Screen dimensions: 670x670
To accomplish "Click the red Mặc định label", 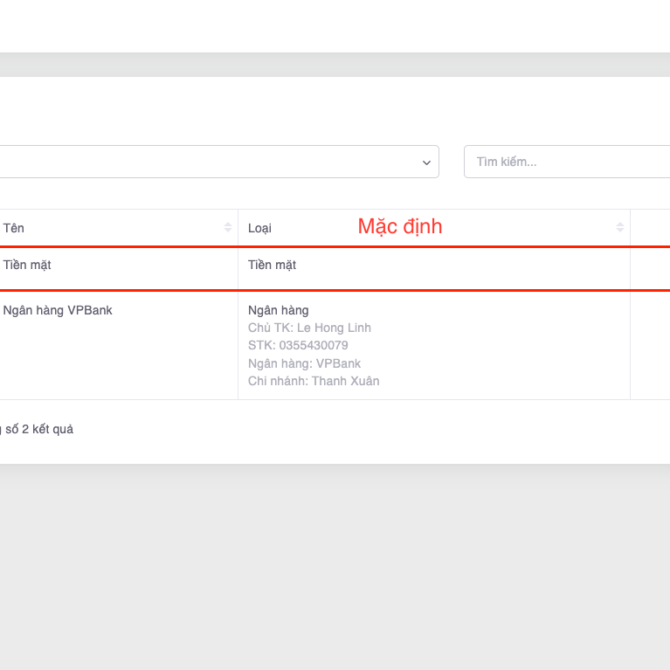I will 400,227.
